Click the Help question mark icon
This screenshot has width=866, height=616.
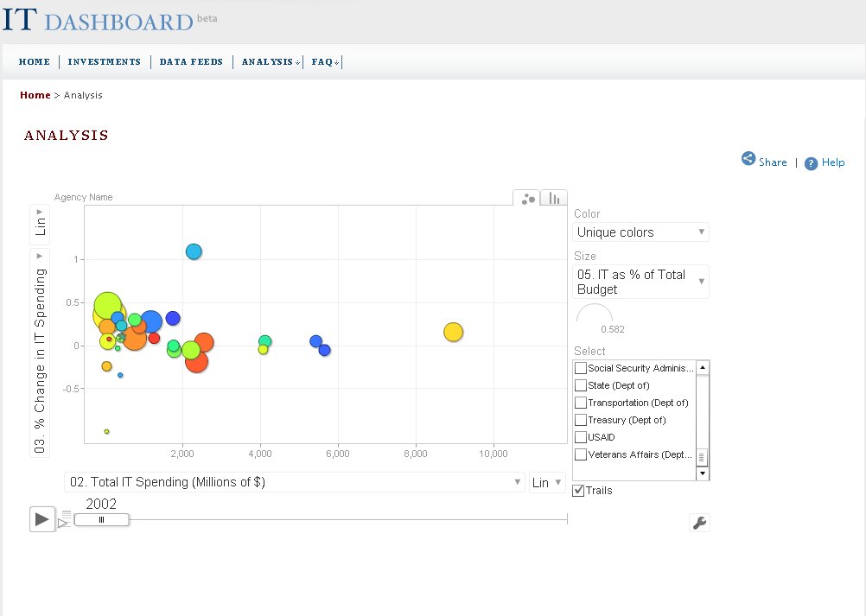tap(811, 163)
